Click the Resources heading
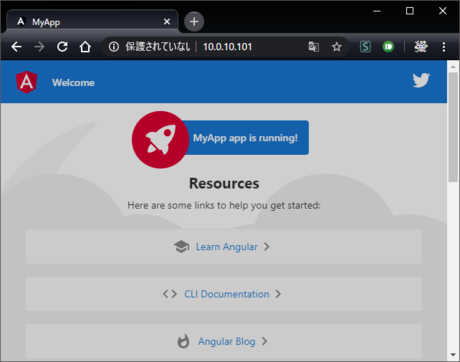This screenshot has height=362, width=460. click(224, 183)
